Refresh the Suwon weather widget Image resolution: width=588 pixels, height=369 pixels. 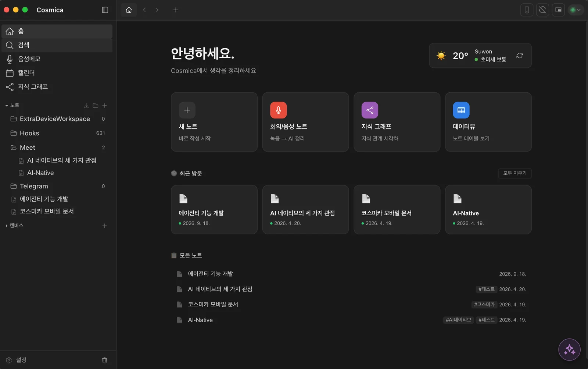[520, 56]
